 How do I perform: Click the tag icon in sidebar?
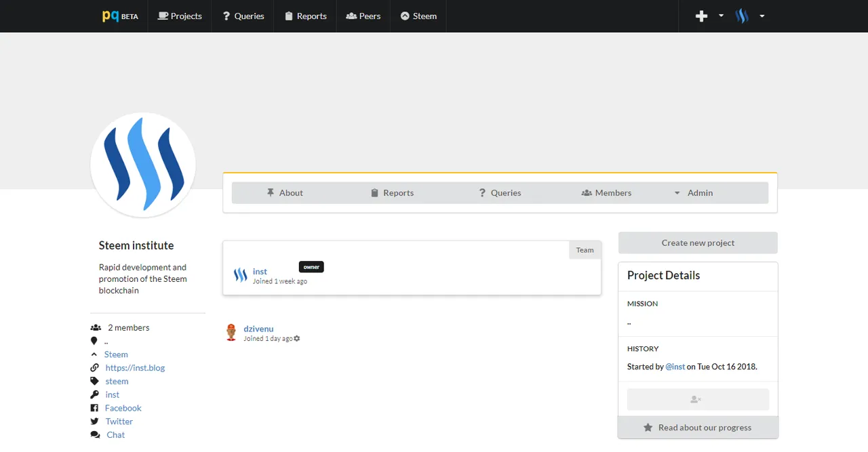point(94,382)
